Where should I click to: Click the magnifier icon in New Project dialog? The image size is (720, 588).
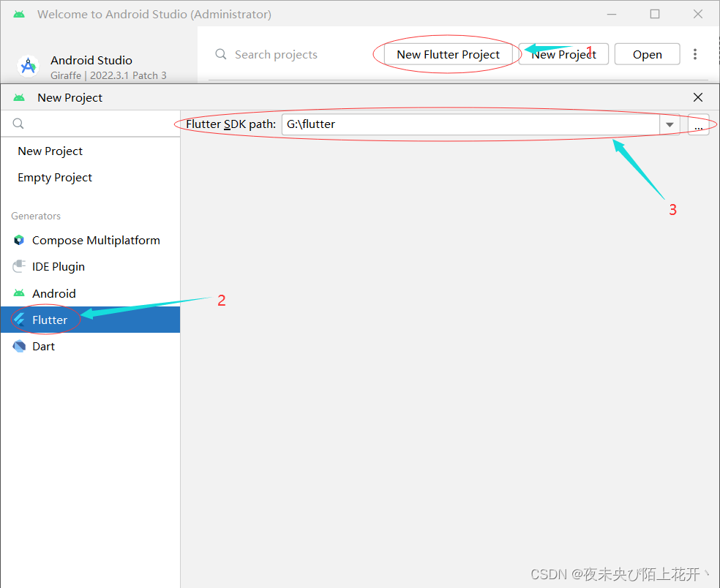click(x=18, y=124)
